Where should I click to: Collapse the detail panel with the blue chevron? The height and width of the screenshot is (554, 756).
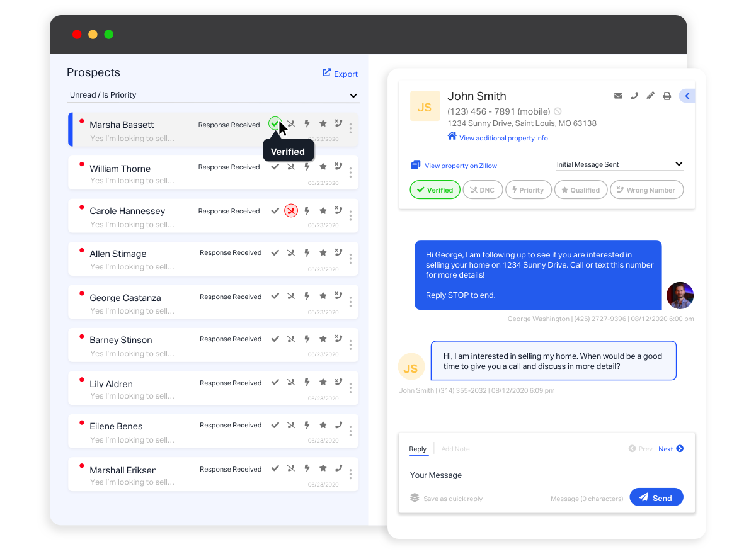click(x=687, y=95)
